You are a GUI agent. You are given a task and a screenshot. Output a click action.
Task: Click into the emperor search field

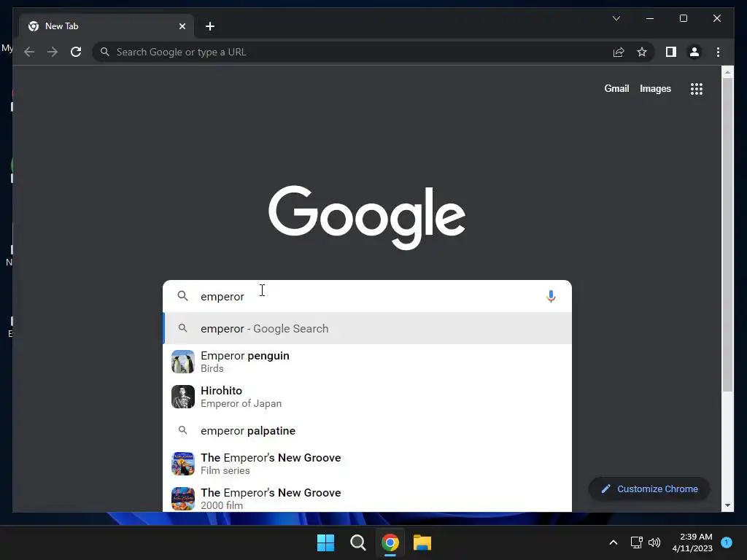click(x=367, y=296)
